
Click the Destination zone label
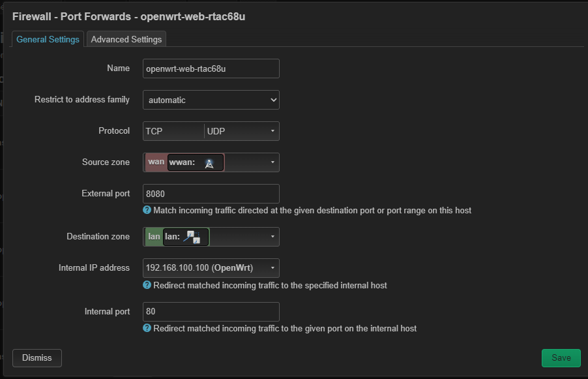[98, 236]
